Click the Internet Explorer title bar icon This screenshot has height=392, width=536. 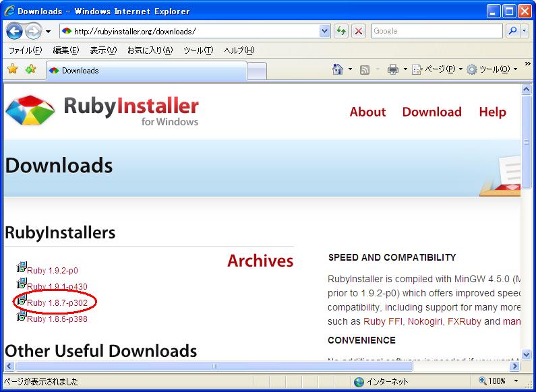(x=9, y=11)
